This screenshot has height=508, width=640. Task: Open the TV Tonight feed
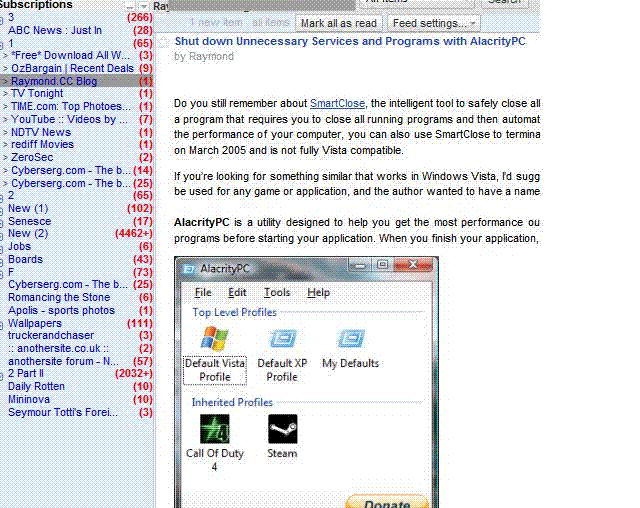coord(37,93)
